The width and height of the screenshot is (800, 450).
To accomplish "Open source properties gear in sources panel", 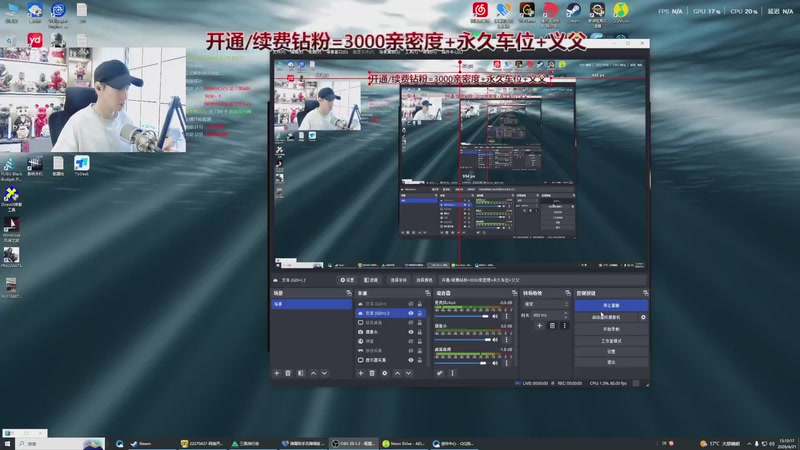I will pos(385,373).
